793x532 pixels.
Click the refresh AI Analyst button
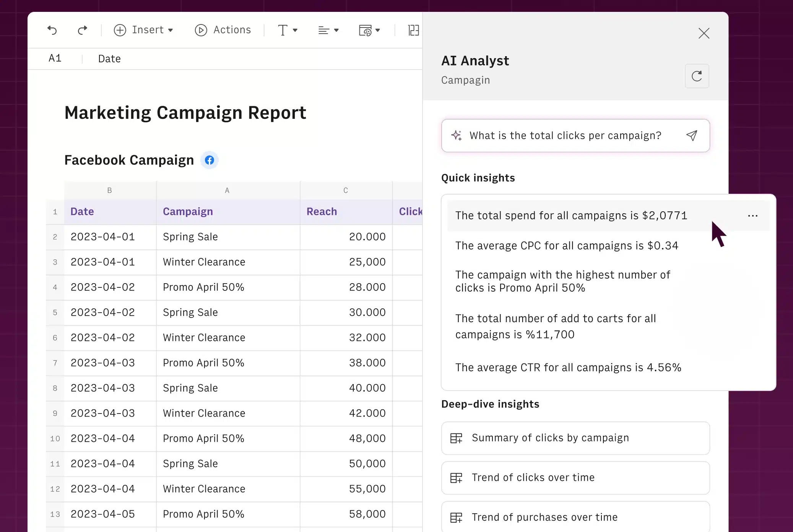(x=697, y=76)
